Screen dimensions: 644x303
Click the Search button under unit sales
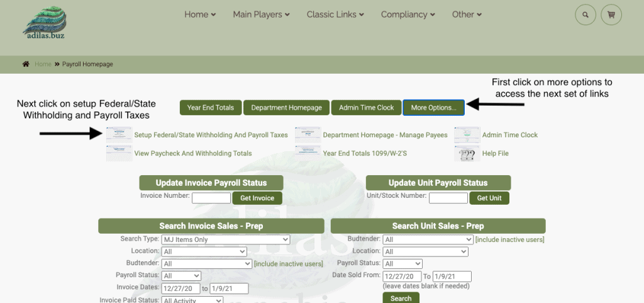click(x=401, y=298)
